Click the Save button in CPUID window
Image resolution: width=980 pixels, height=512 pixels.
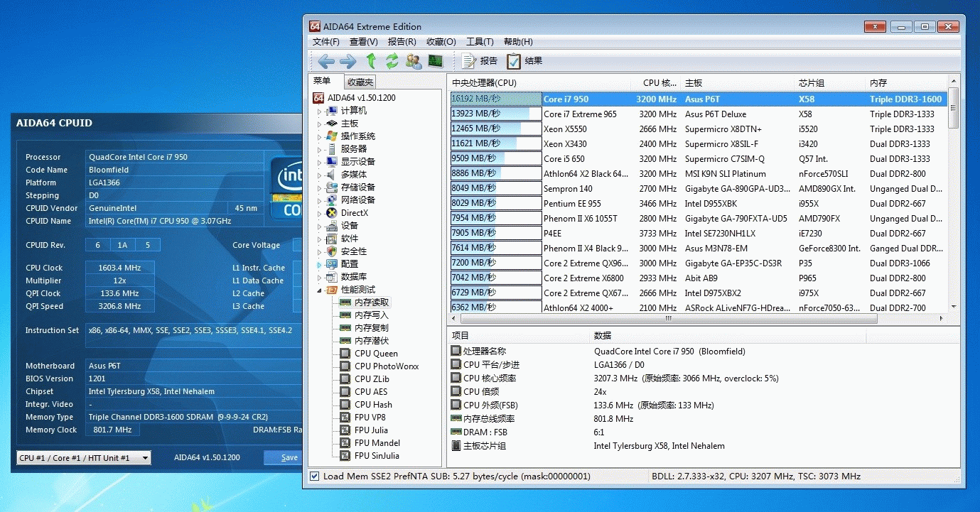point(289,458)
